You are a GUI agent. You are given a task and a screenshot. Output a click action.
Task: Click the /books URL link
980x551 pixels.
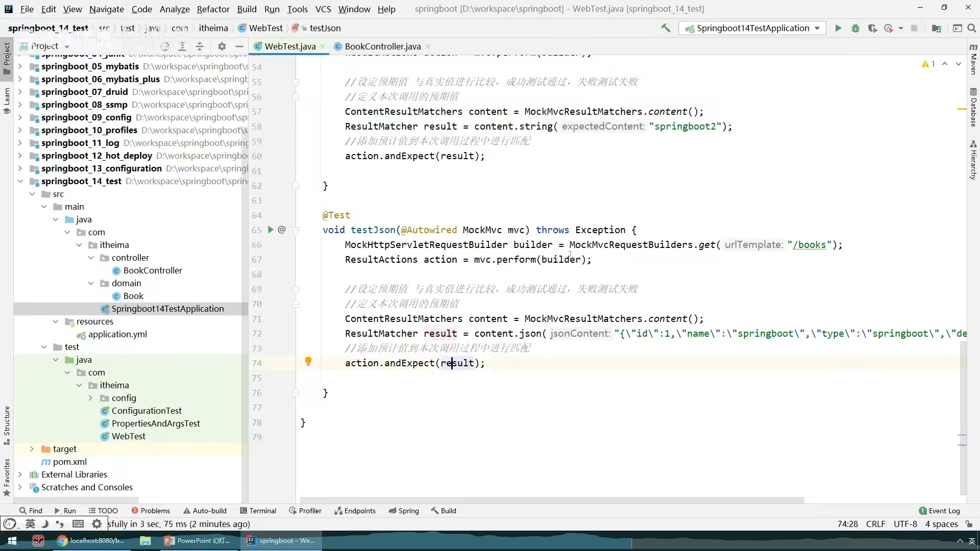click(809, 245)
